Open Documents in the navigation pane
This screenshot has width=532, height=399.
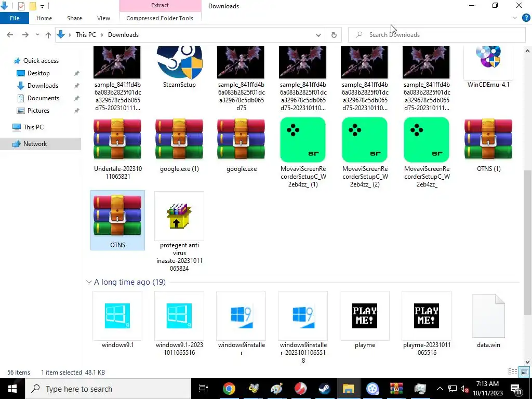coord(43,98)
